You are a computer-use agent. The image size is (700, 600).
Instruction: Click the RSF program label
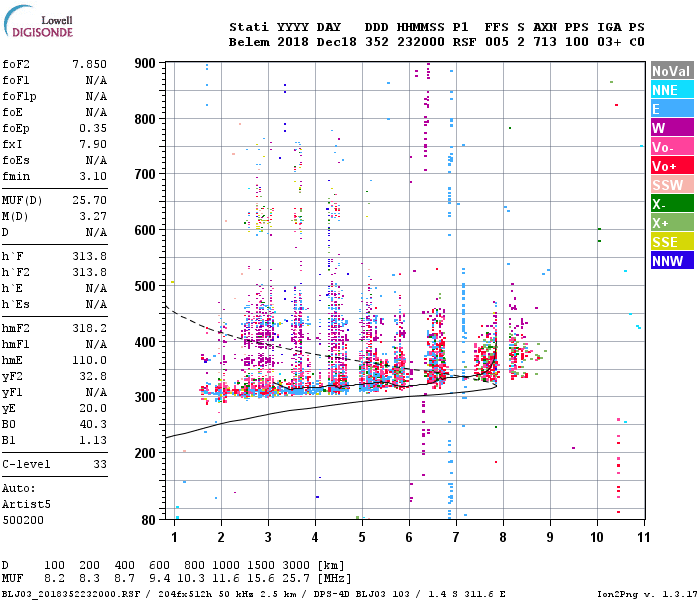point(464,42)
